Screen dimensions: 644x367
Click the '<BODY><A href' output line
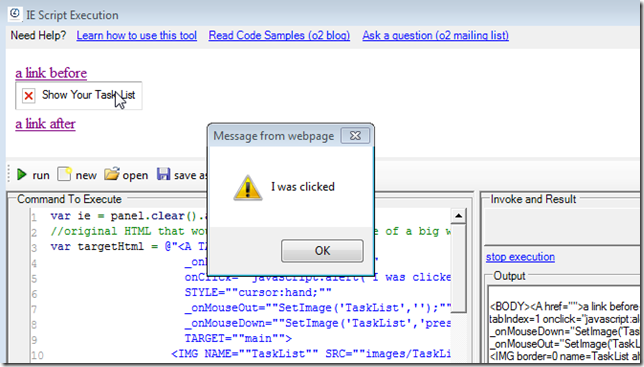click(564, 307)
